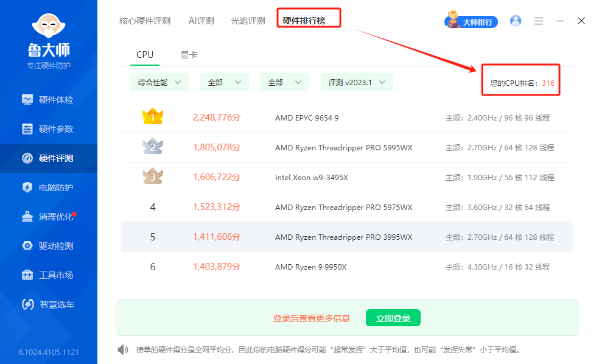Expand the 综合性能 dropdown

[x=160, y=82]
